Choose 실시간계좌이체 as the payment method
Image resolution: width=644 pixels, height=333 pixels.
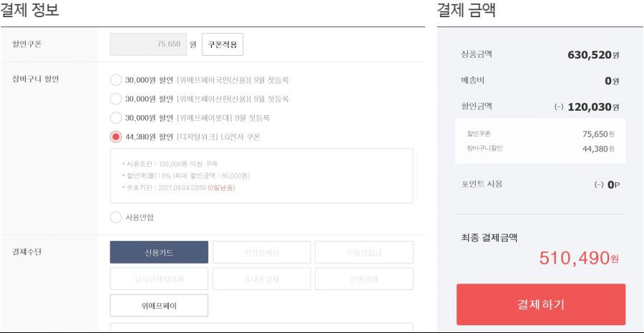point(159,279)
